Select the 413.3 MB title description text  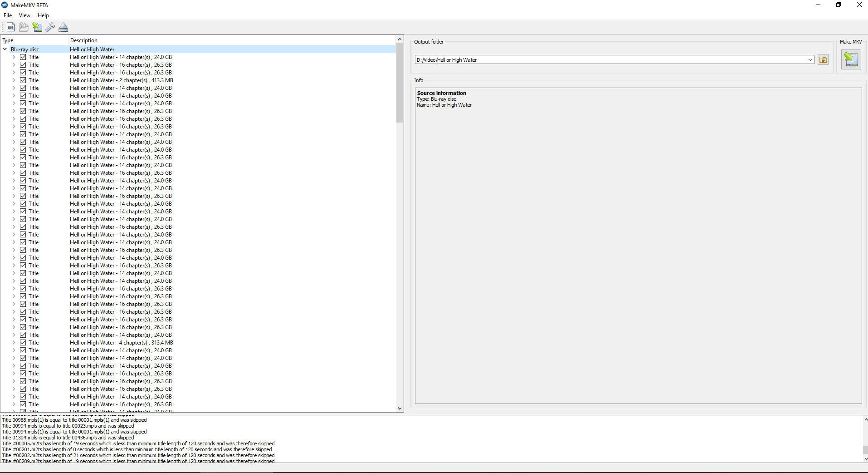(x=122, y=80)
